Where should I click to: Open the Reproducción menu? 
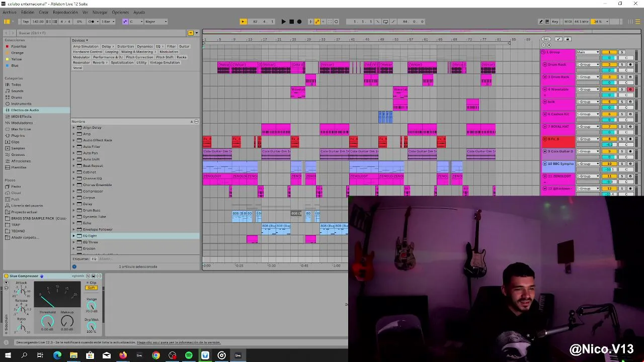point(65,12)
